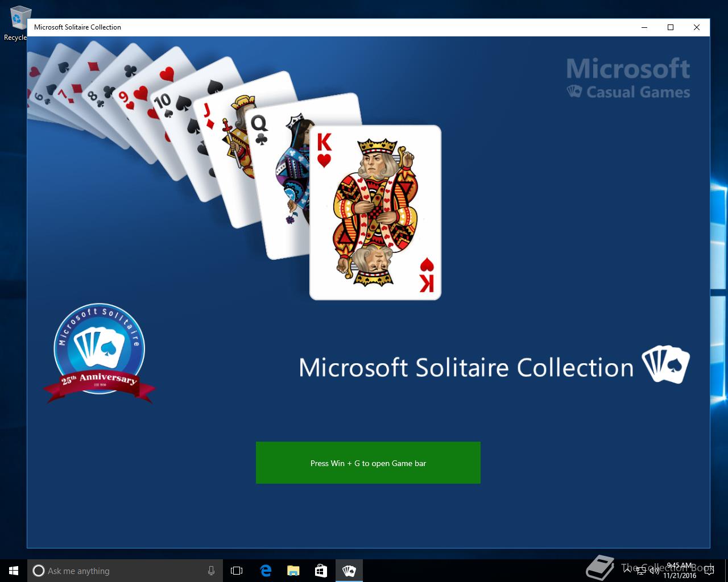Viewport: 728px width, 582px height.
Task: Launch Microsoft Edge from the taskbar
Action: point(266,571)
